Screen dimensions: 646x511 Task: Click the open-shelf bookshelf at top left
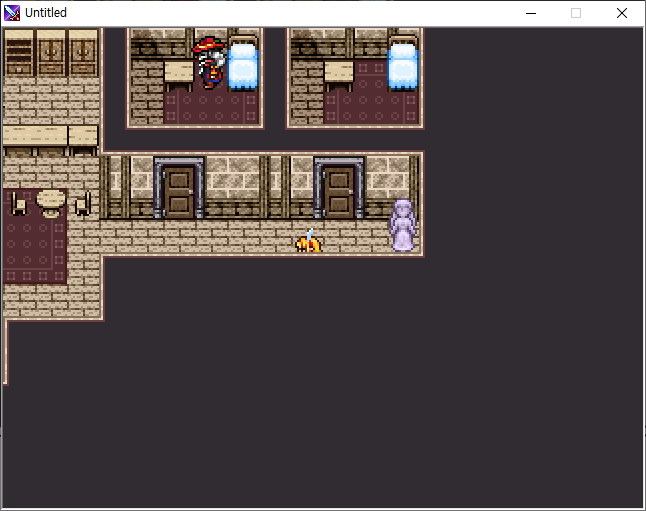click(x=19, y=53)
